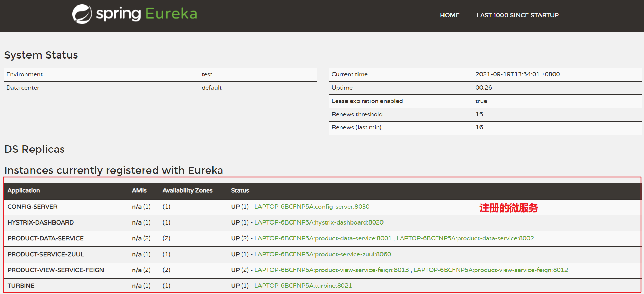This screenshot has height=294, width=644.
Task: Select the Renews threshold value 15
Action: point(479,114)
